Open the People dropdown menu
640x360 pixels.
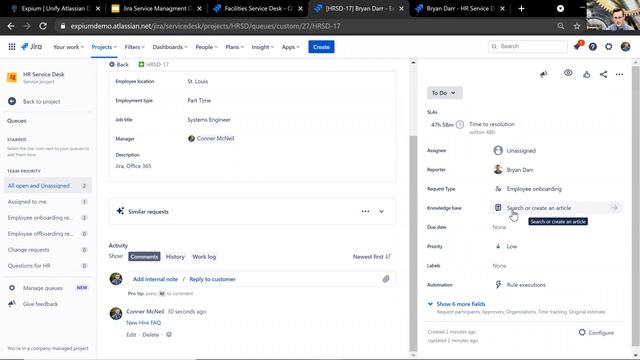pos(206,47)
